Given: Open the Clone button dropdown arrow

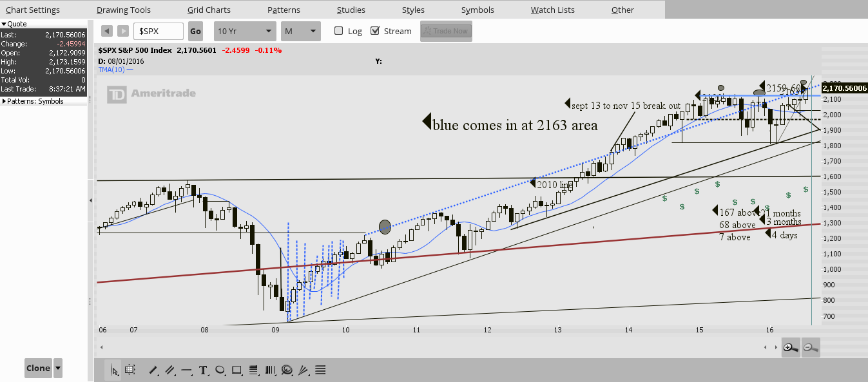Looking at the screenshot, I should point(59,368).
